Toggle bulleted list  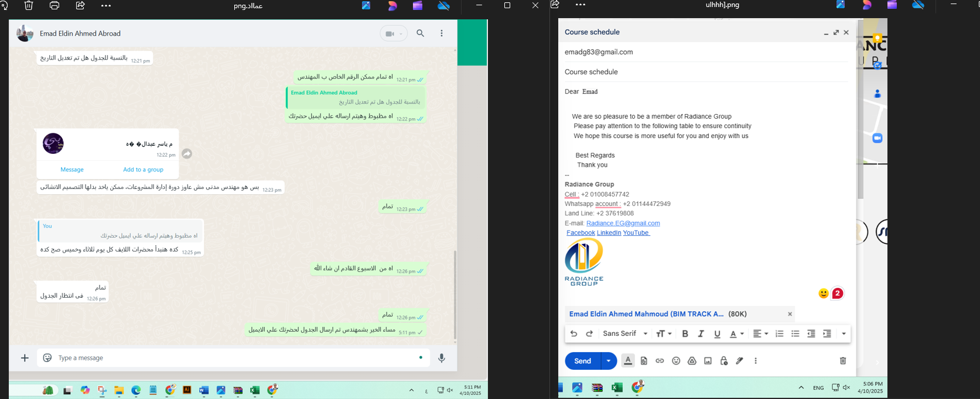coord(795,333)
